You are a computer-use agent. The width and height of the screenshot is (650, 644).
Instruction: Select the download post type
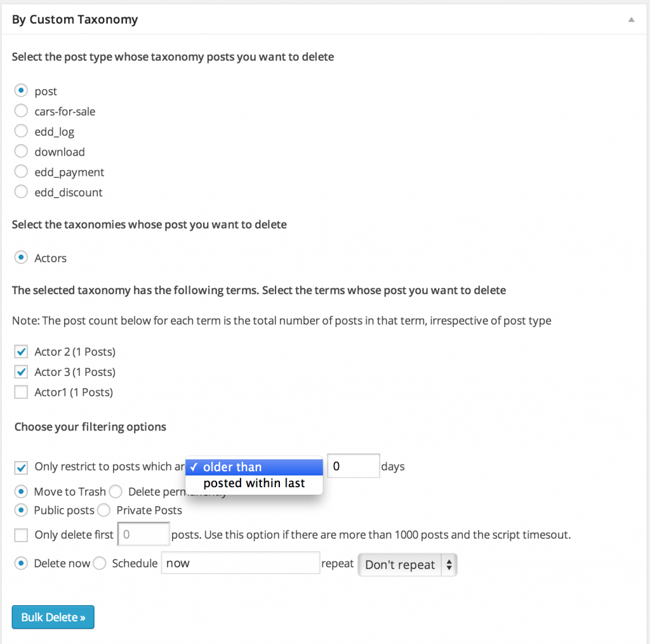click(20, 152)
